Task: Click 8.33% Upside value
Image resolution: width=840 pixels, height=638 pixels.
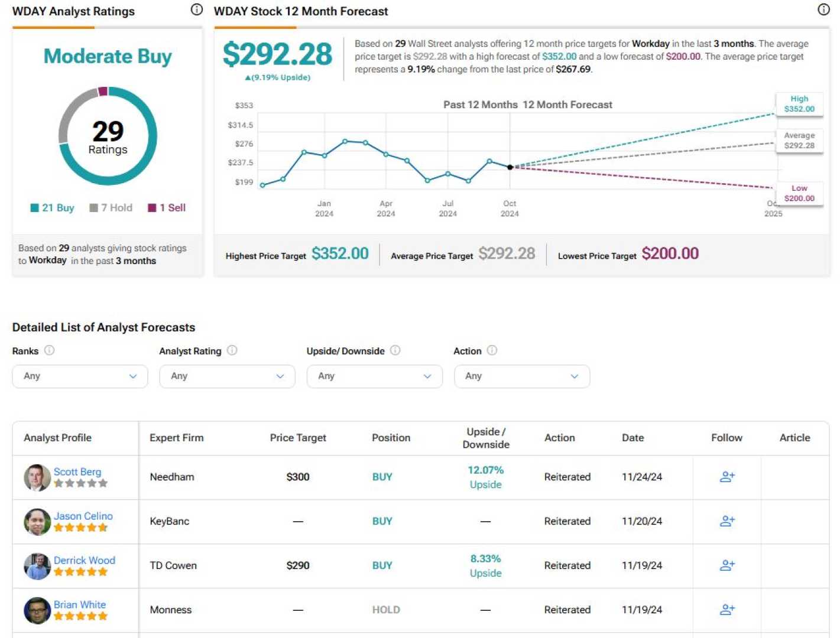Action: 485,566
